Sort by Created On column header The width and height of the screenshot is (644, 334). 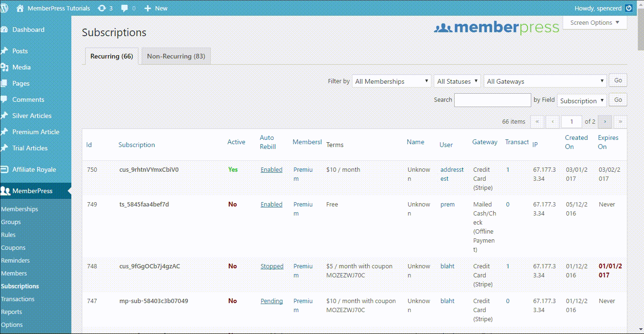(576, 142)
